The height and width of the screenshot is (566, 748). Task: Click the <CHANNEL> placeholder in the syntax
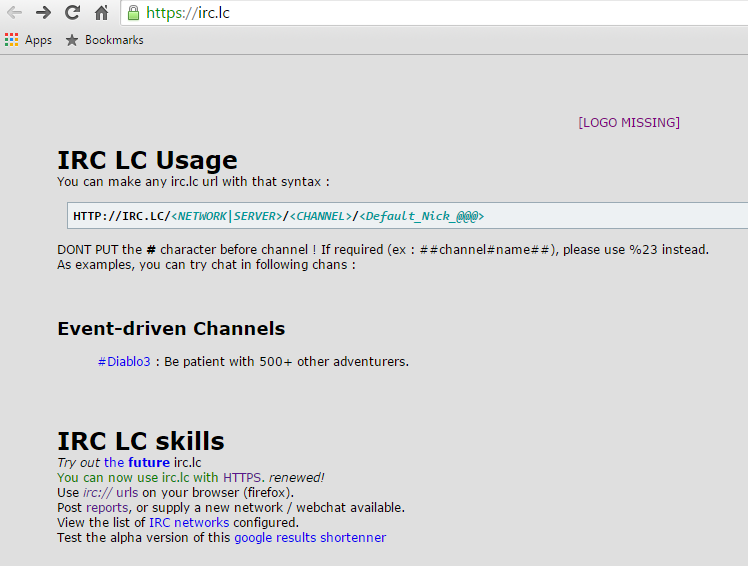point(321,216)
